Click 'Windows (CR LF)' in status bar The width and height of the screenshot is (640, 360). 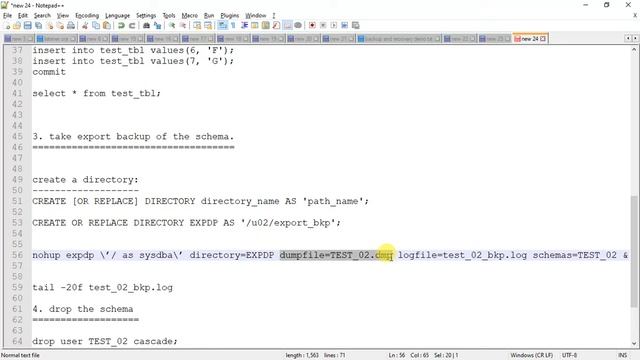pyautogui.click(x=531, y=356)
